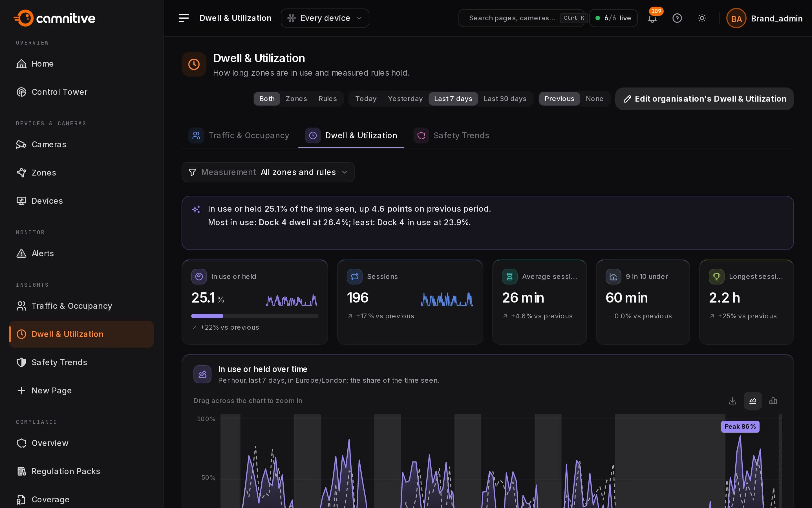Image resolution: width=812 pixels, height=508 pixels.
Task: Click the sparkle insight icon in summary banner
Action: (196, 209)
